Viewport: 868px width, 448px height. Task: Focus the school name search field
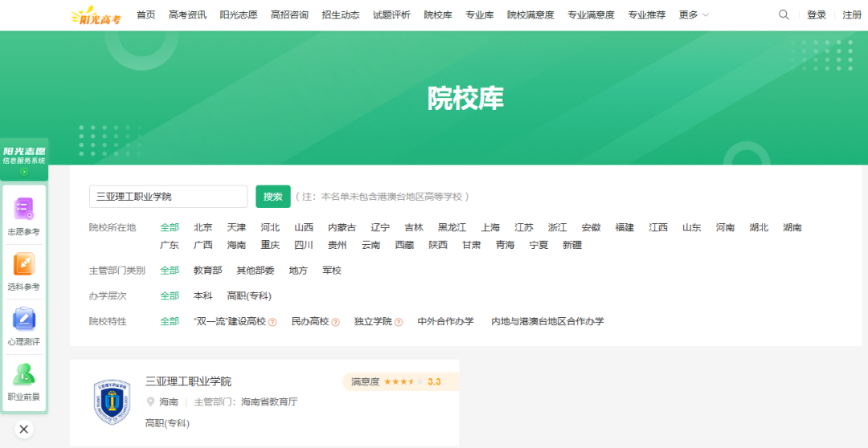tap(168, 197)
